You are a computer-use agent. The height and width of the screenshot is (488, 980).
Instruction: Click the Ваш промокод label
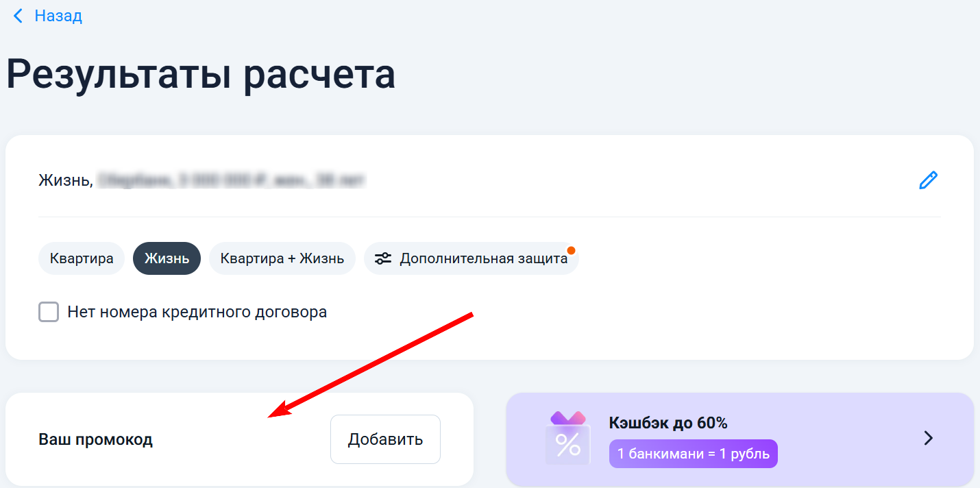95,440
